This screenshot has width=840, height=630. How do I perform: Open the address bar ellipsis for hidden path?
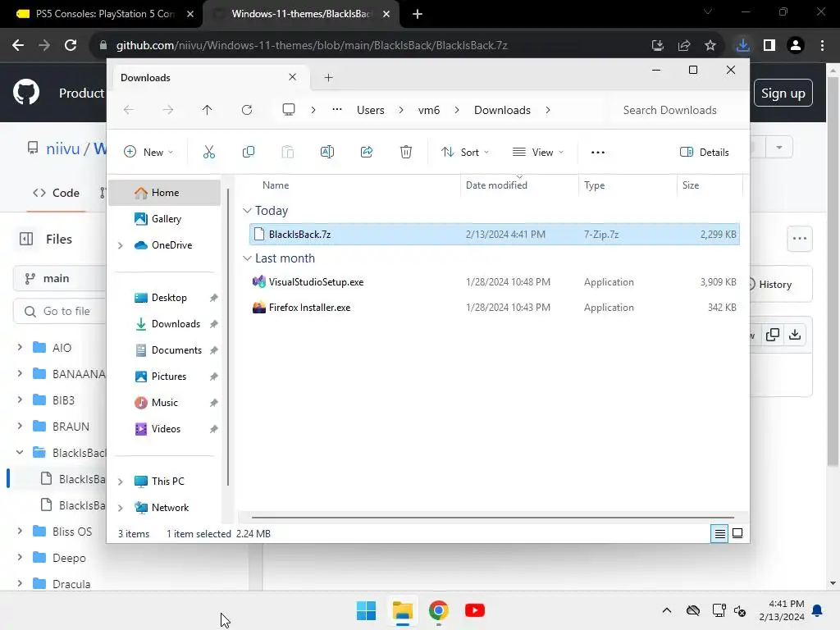click(x=337, y=110)
